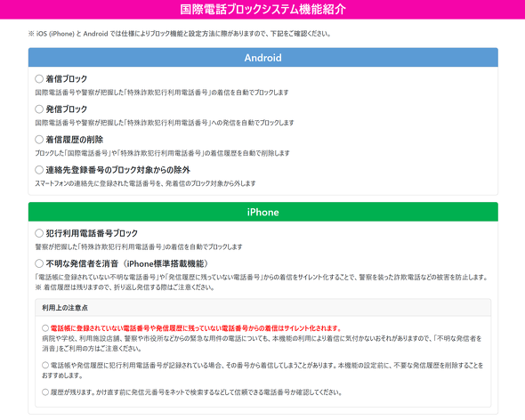Screen dimensions: 525x420
Task: Select the 着信ブロック circle under Android
Action: pyautogui.click(x=39, y=78)
